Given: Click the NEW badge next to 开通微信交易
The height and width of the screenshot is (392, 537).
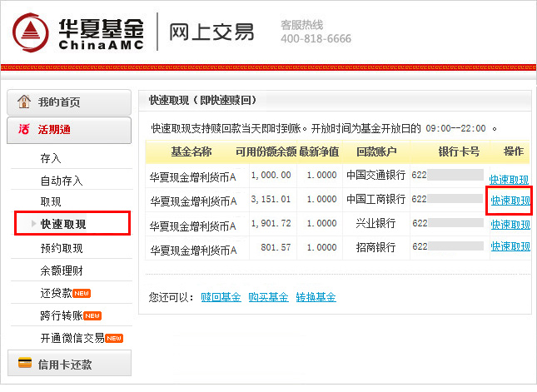Looking at the screenshot, I should 114,338.
